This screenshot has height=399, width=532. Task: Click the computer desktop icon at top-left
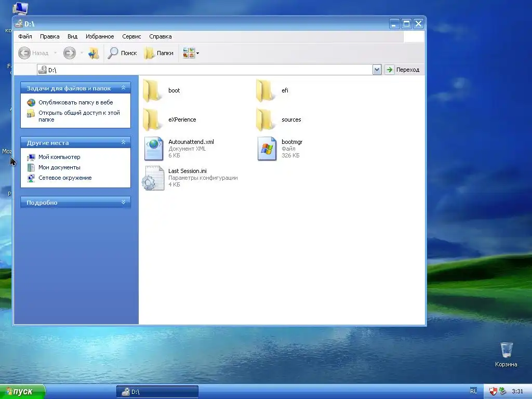tap(20, 8)
